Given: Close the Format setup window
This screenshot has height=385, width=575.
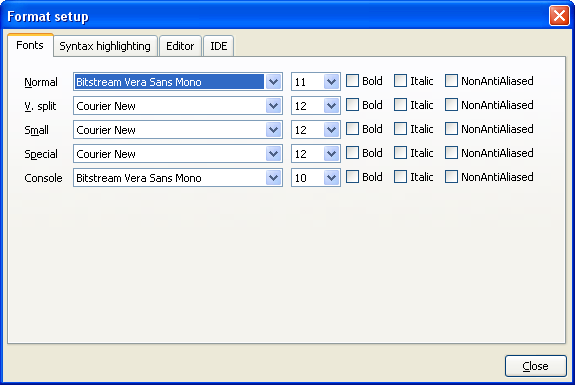Looking at the screenshot, I should (x=559, y=16).
